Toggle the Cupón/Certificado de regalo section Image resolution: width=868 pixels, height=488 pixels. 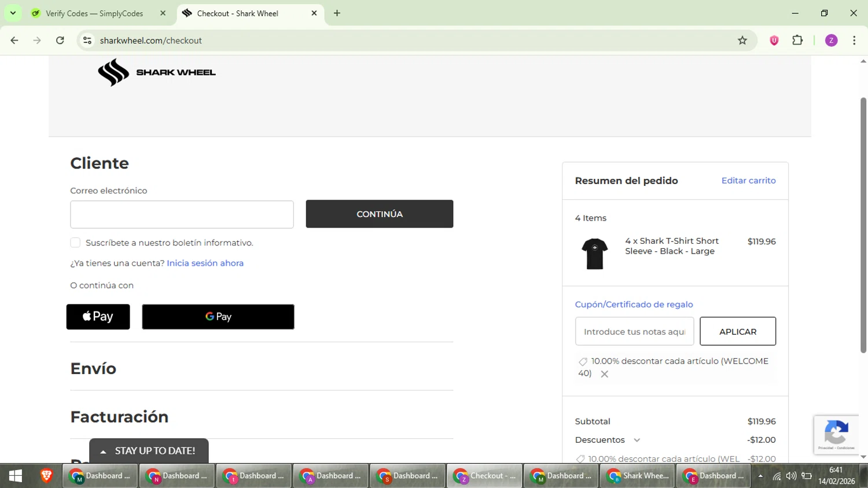tap(634, 304)
